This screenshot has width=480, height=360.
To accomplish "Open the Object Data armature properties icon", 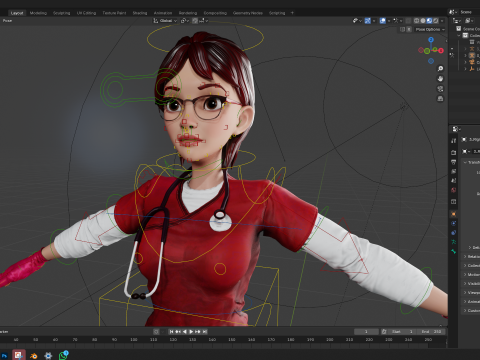I will click(x=453, y=242).
